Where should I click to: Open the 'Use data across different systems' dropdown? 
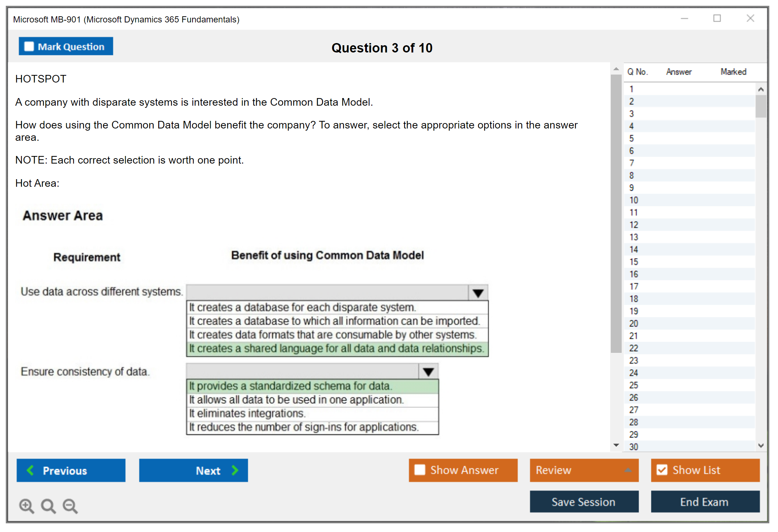pos(478,293)
